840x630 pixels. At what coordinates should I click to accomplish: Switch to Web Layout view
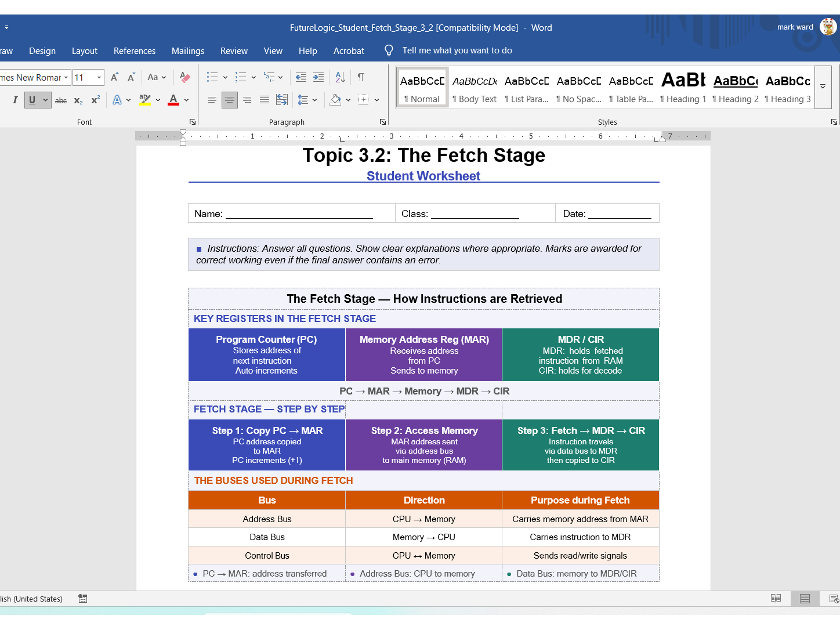point(834,599)
